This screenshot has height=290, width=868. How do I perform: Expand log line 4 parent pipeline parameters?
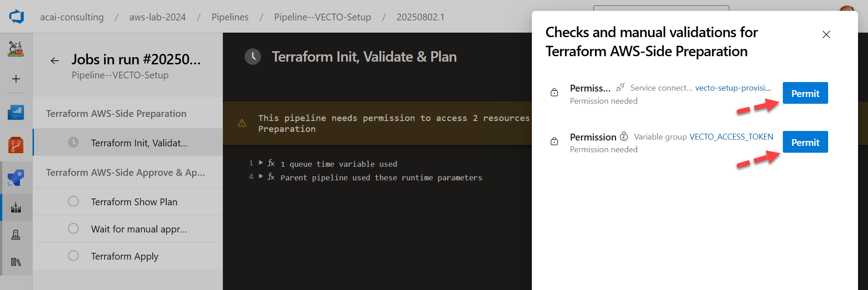(261, 176)
